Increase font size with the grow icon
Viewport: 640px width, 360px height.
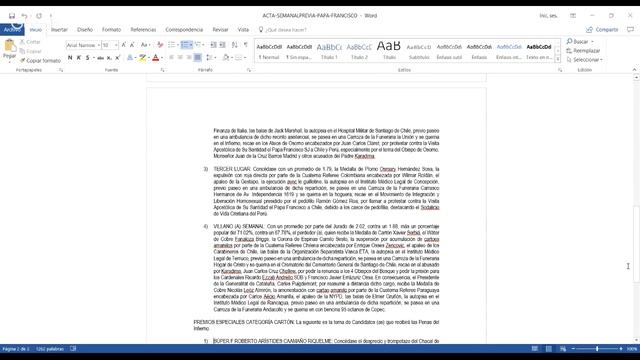click(124, 45)
